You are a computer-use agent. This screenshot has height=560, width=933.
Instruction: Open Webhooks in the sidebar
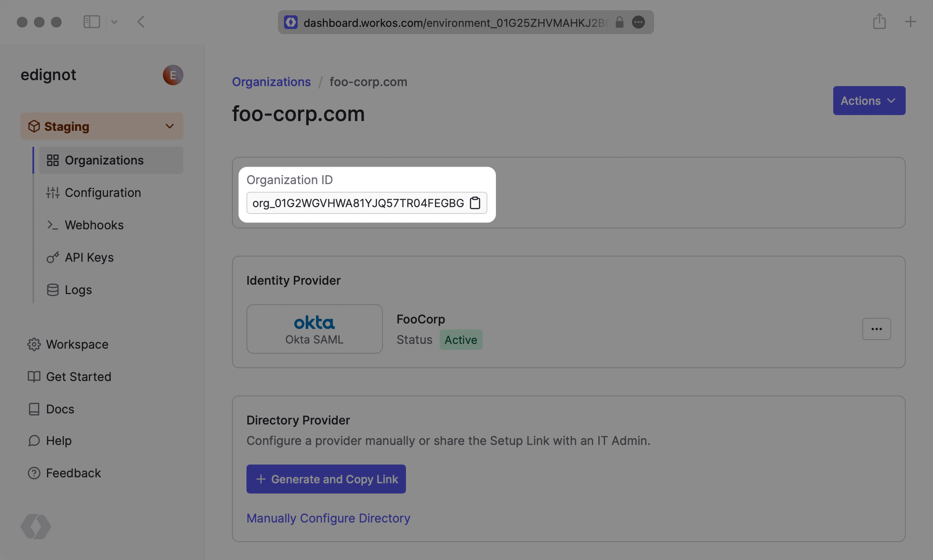[94, 225]
